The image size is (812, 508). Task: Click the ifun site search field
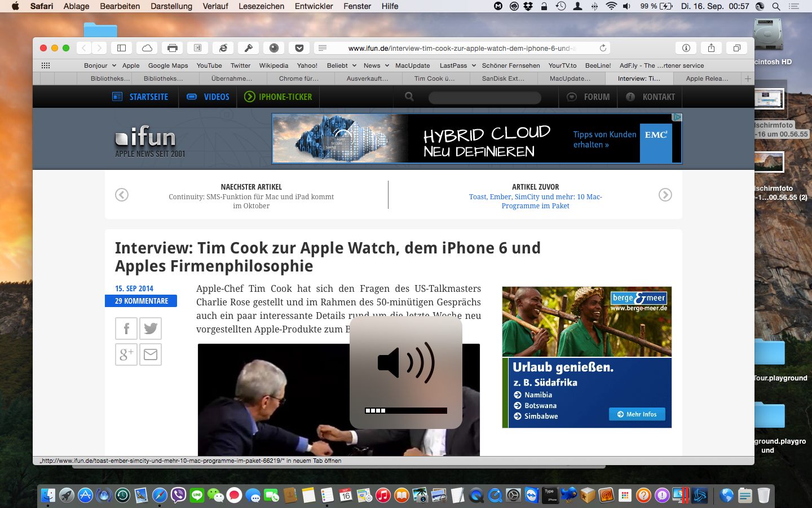485,98
